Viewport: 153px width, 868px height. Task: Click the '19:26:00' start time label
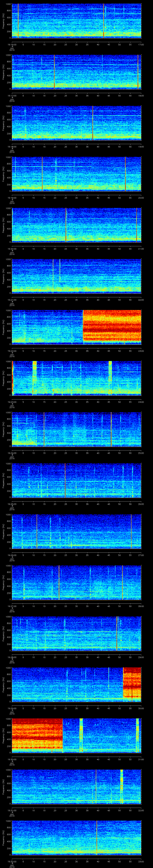pos(12,555)
